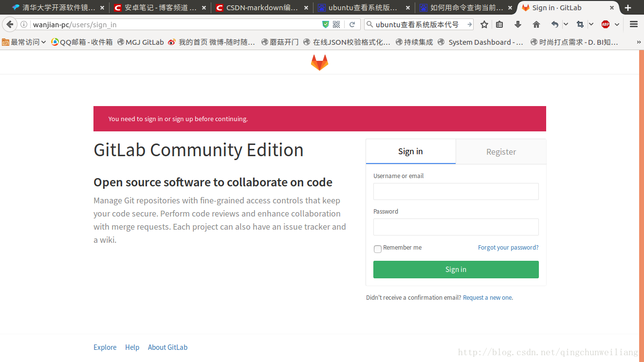Open the 蘑菇开门 bookmark

(x=280, y=42)
